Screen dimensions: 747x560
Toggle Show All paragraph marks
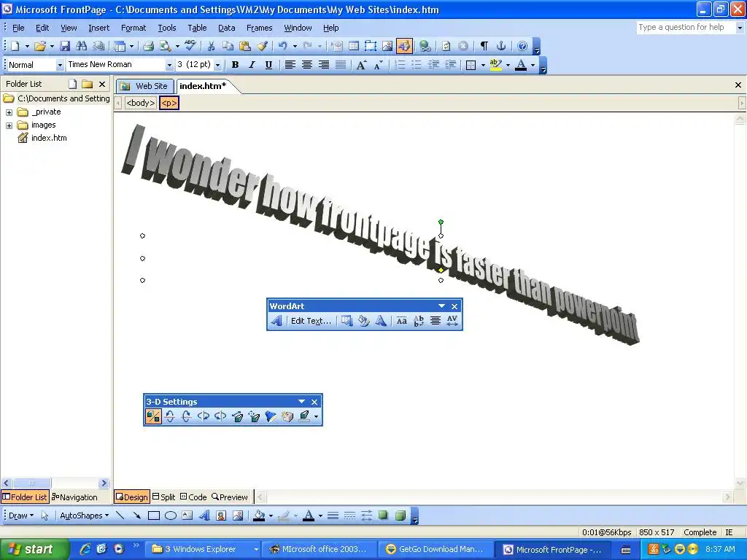coord(484,46)
